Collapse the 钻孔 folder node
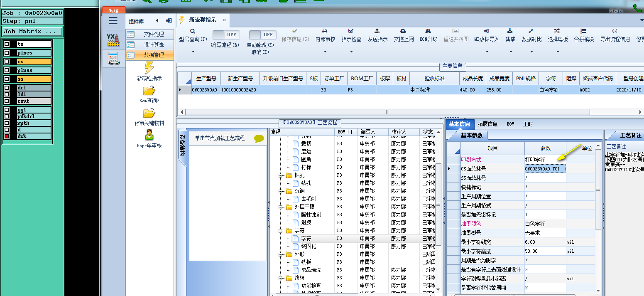 point(281,175)
